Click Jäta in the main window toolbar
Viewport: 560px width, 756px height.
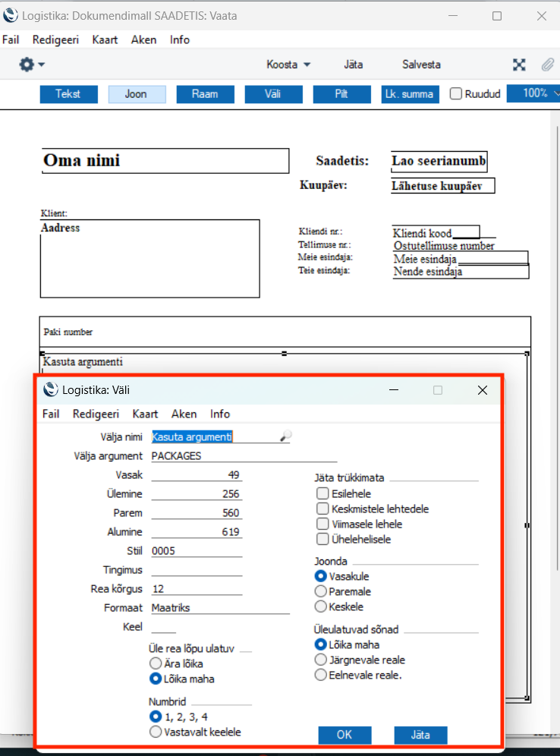point(354,65)
